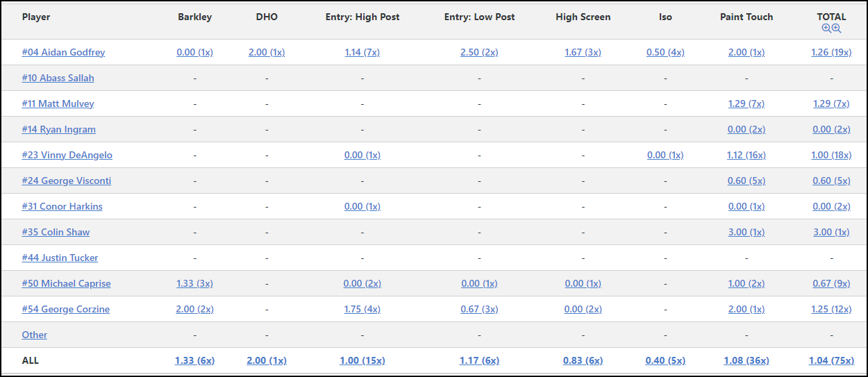Click Corzine's Entry: Low Post 0.67 (3x)

pos(479,309)
